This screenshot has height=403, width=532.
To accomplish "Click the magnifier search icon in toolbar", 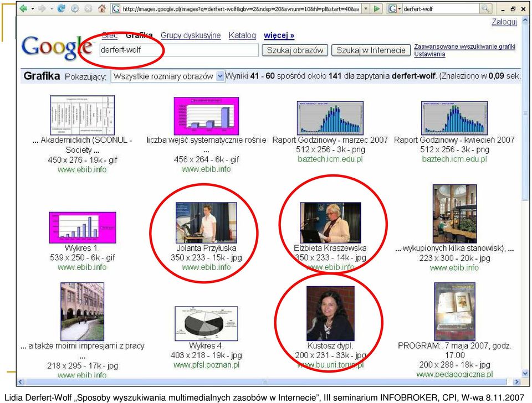I will pyautogui.click(x=485, y=9).
